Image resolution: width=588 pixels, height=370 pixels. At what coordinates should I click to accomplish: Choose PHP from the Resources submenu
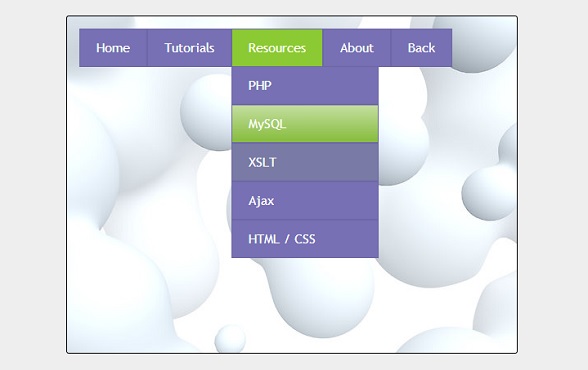click(305, 86)
